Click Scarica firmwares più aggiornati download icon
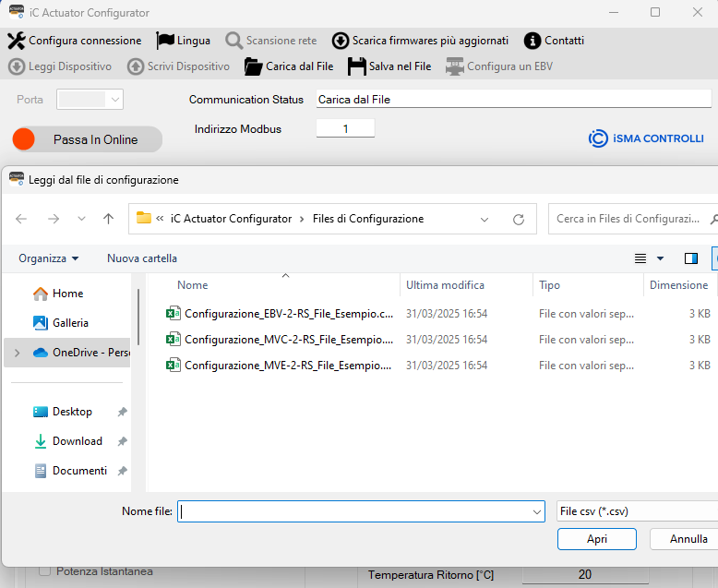Viewport: 718px width, 588px height. (x=340, y=41)
